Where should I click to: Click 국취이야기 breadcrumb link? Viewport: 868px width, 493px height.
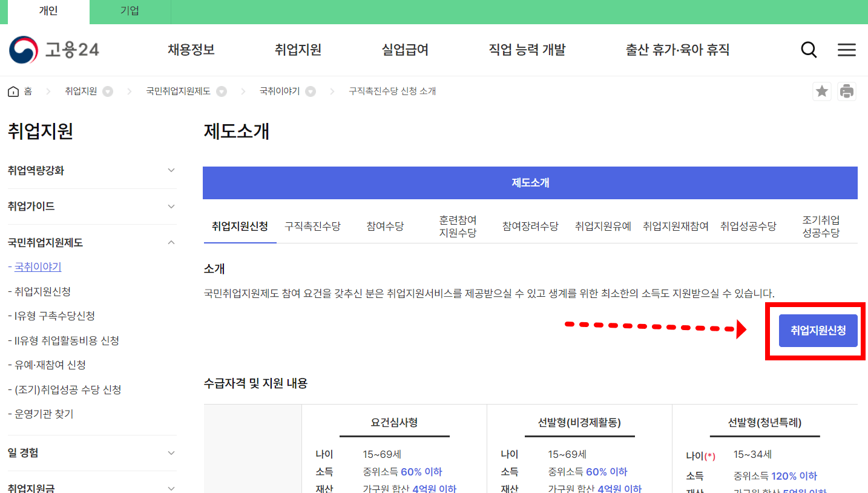(280, 91)
